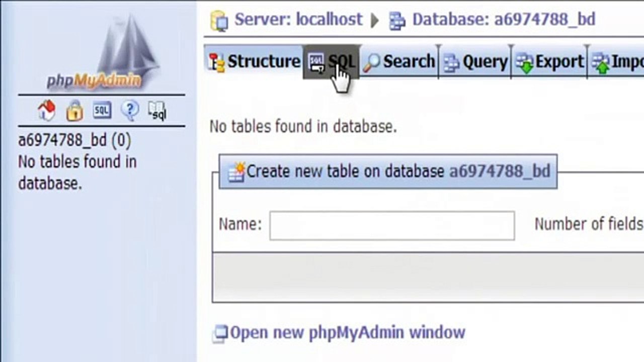
Task: Click the server icon in the breadcrumb
Action: coord(219,21)
